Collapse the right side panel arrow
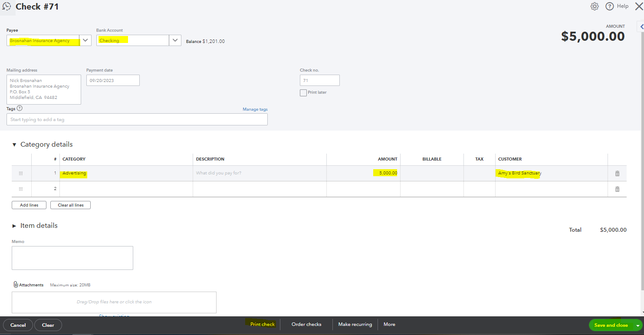 coord(641,27)
